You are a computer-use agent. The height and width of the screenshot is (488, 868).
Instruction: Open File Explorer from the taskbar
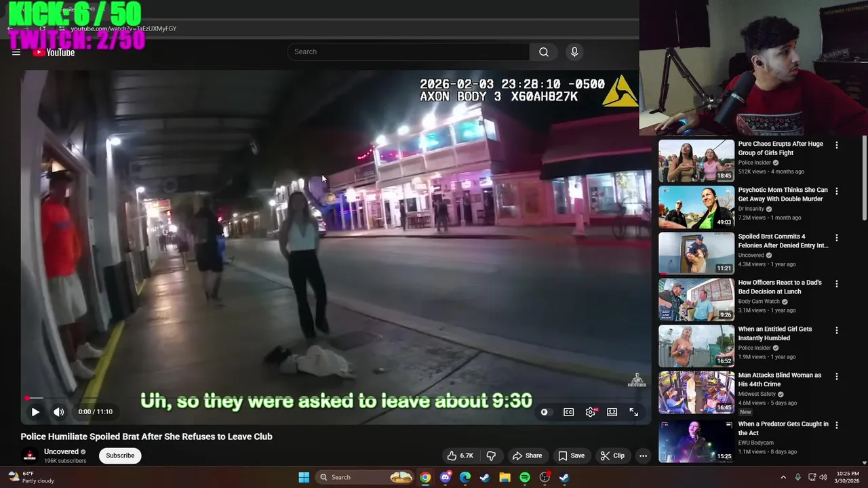(x=505, y=477)
